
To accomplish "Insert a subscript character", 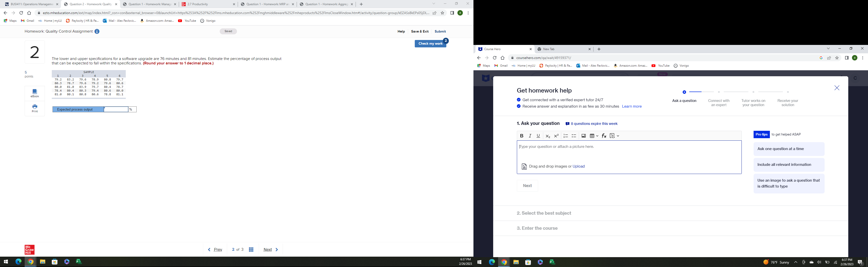I will pyautogui.click(x=548, y=136).
